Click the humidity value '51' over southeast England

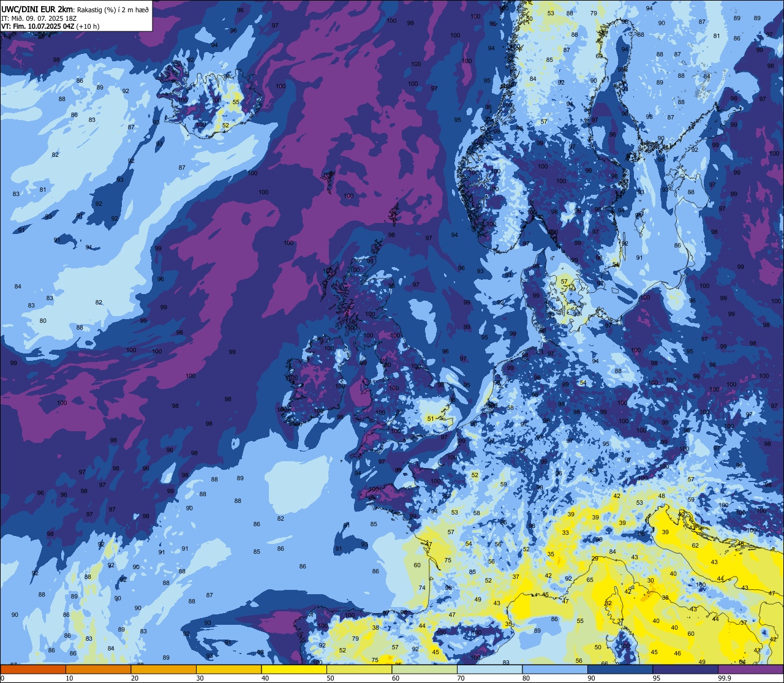(431, 419)
